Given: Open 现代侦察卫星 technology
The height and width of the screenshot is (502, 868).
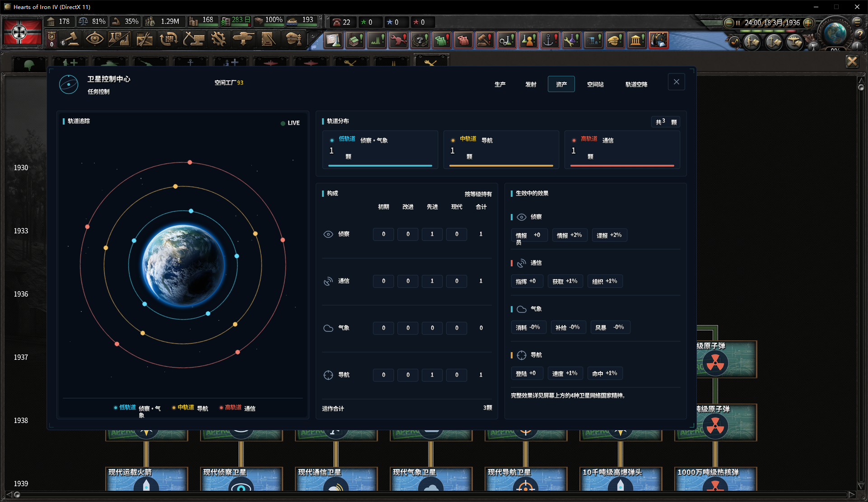Looking at the screenshot, I should pos(241,479).
